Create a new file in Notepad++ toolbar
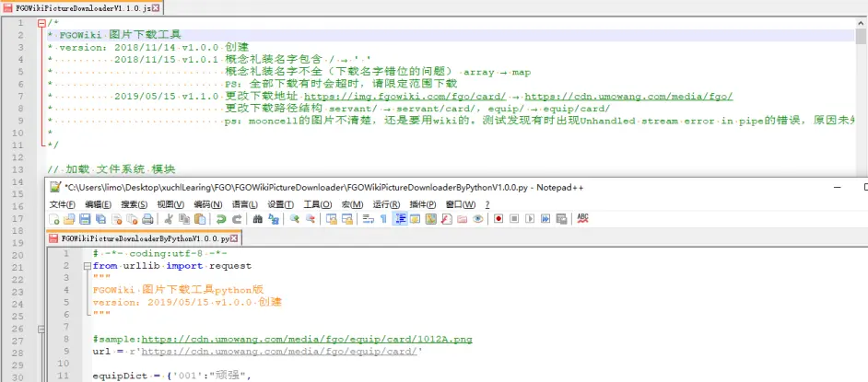Image resolution: width=868 pixels, height=382 pixels. [x=54, y=219]
